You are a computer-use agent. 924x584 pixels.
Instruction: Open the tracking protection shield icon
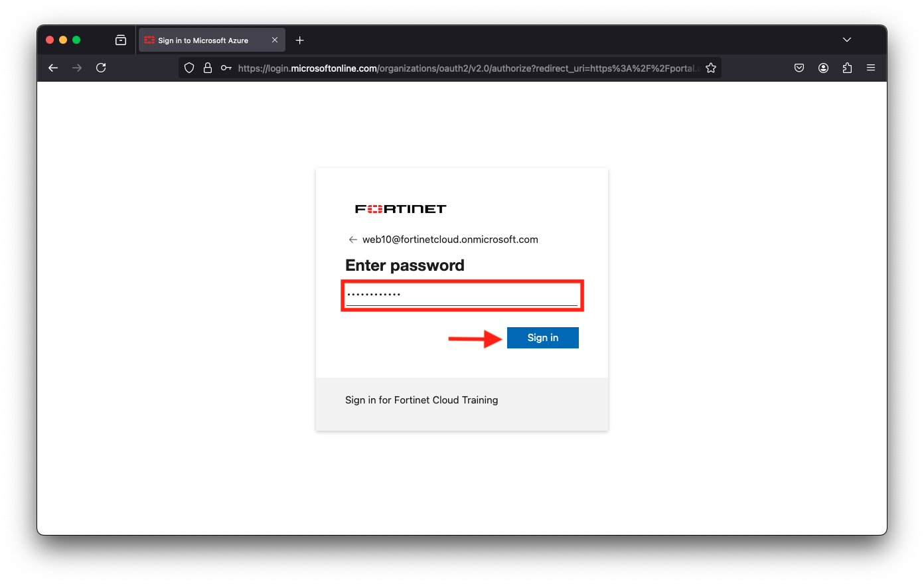[189, 68]
